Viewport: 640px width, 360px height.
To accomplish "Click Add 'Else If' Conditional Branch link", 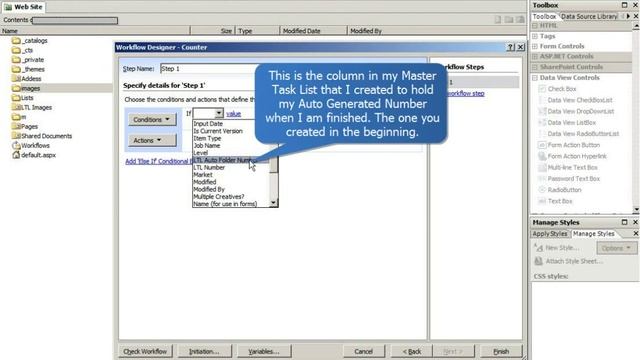I will 158,161.
